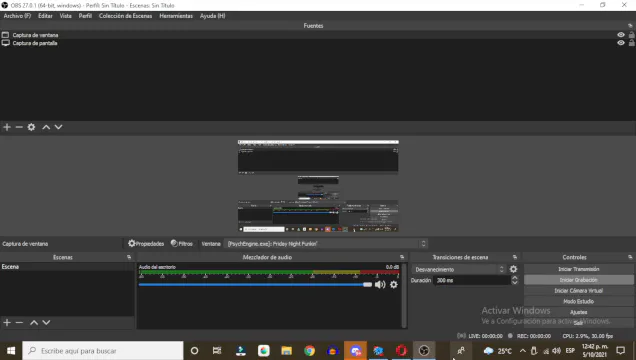Hide the Captura de ventana source
Screen dimensions: 636x360
tap(621, 35)
